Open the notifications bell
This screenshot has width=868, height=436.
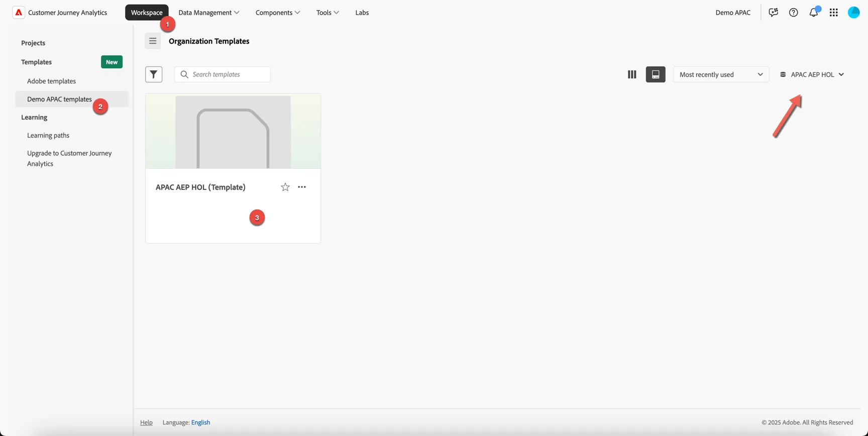pyautogui.click(x=814, y=12)
